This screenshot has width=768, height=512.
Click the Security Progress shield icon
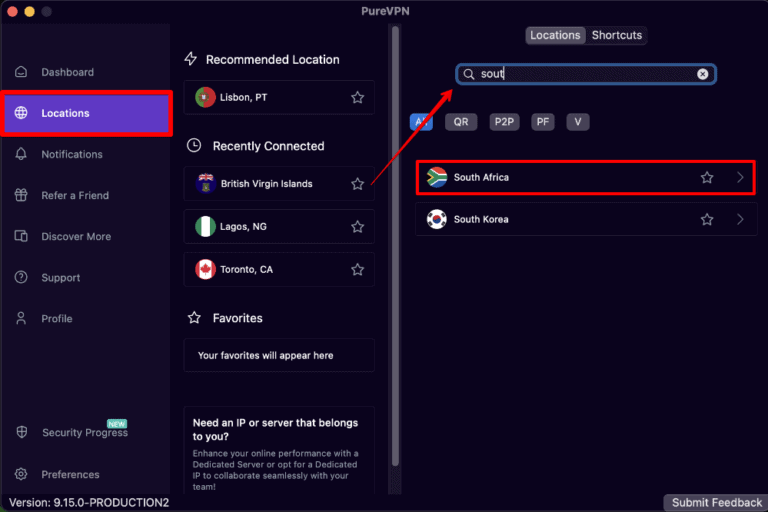(21, 432)
